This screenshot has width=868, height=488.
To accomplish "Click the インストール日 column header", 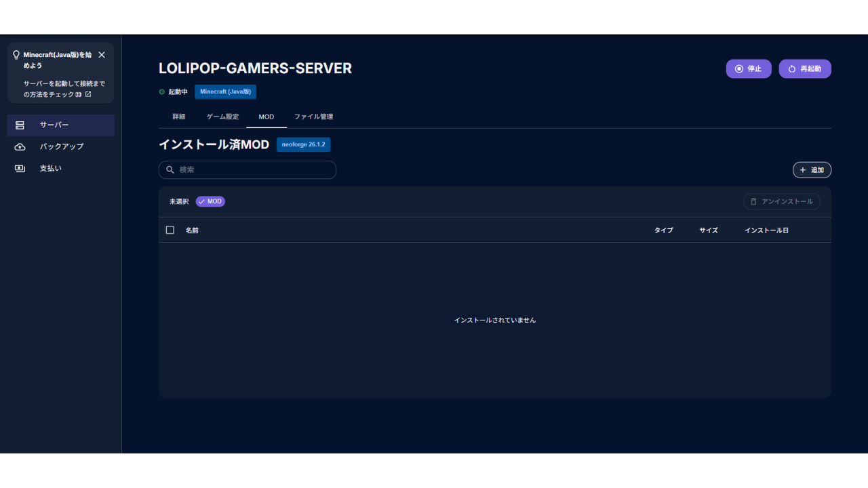I will [x=766, y=230].
